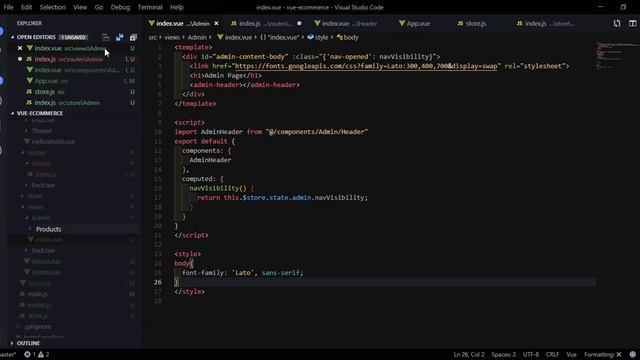Image resolution: width=640 pixels, height=360 pixels.
Task: Click the Vue icon beside App.vue in Open Editors
Action: pos(29,81)
